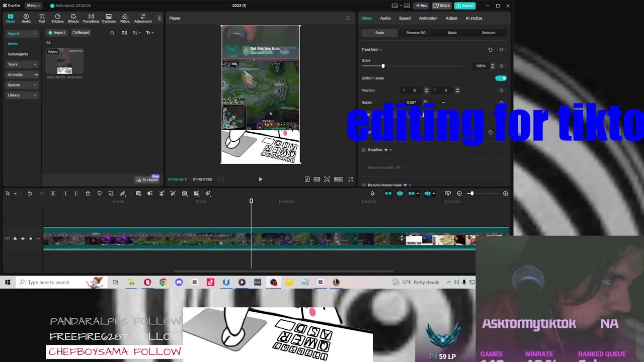Reset the Transform settings
This screenshot has width=644, height=362.
pos(491,50)
